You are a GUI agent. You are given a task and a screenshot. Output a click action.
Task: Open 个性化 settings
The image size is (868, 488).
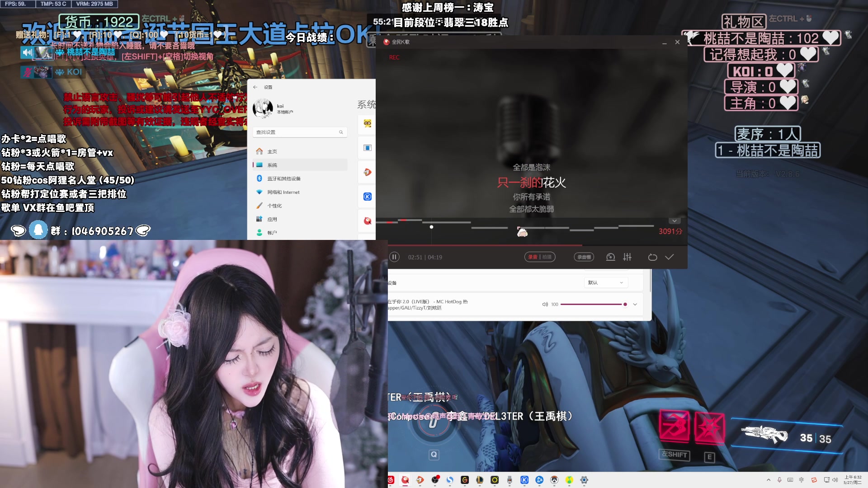(300, 206)
